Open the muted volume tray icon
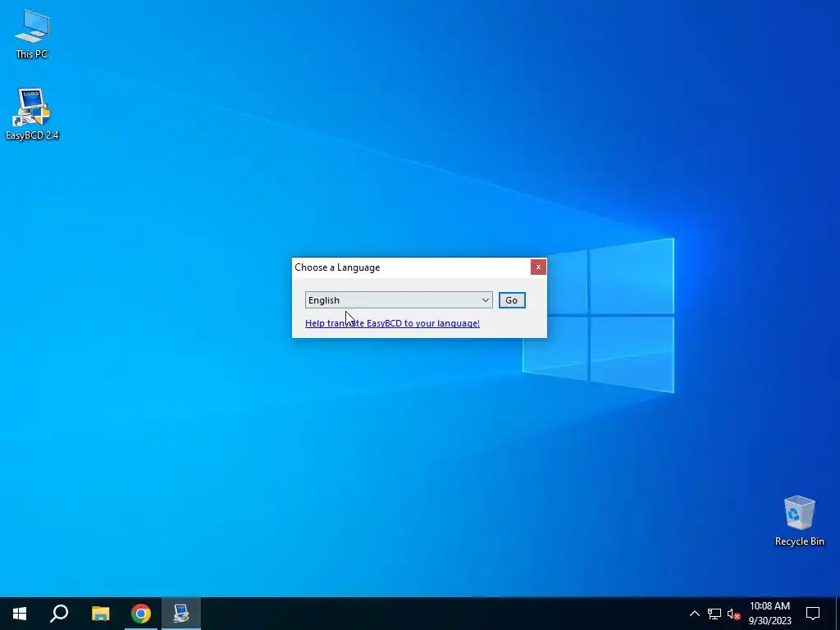This screenshot has height=630, width=840. (733, 614)
